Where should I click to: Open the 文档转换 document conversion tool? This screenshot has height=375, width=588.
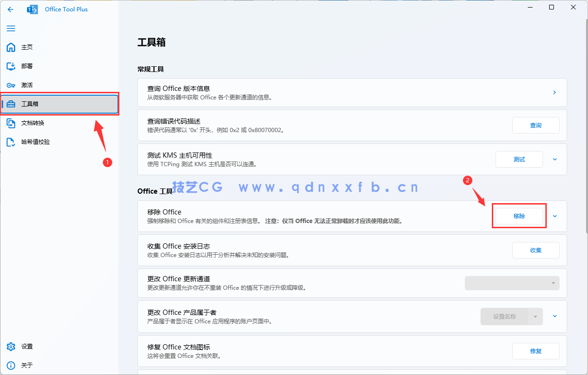pyautogui.click(x=32, y=123)
